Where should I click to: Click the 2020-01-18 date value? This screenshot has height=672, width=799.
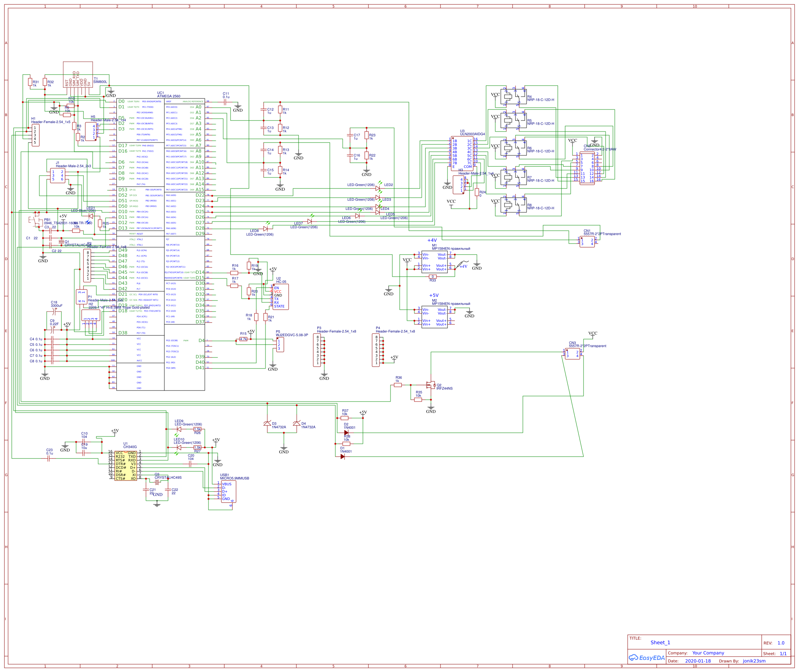point(698,661)
